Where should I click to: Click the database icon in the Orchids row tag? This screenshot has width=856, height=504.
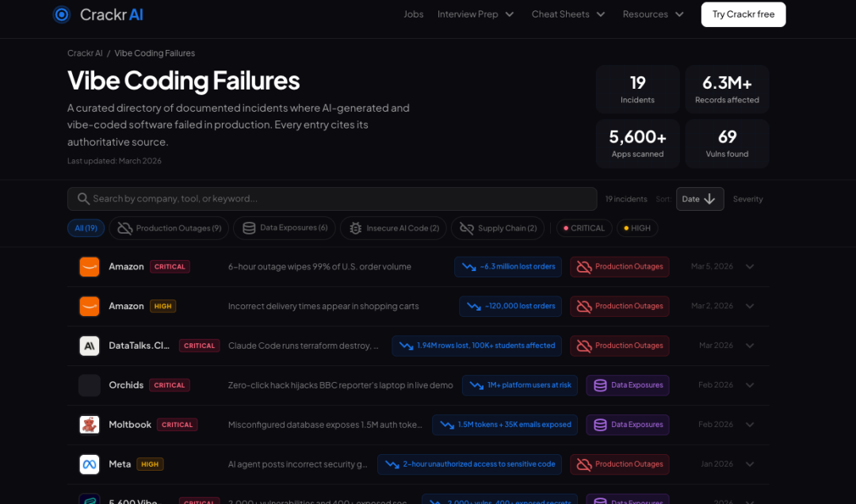click(600, 385)
